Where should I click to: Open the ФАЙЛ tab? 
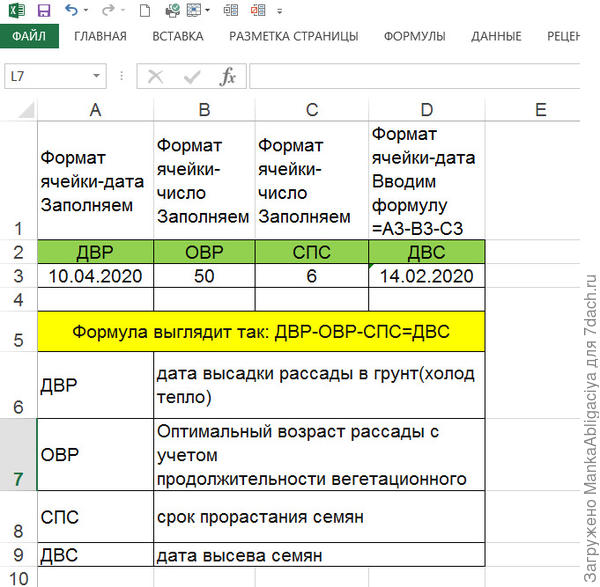pos(30,37)
